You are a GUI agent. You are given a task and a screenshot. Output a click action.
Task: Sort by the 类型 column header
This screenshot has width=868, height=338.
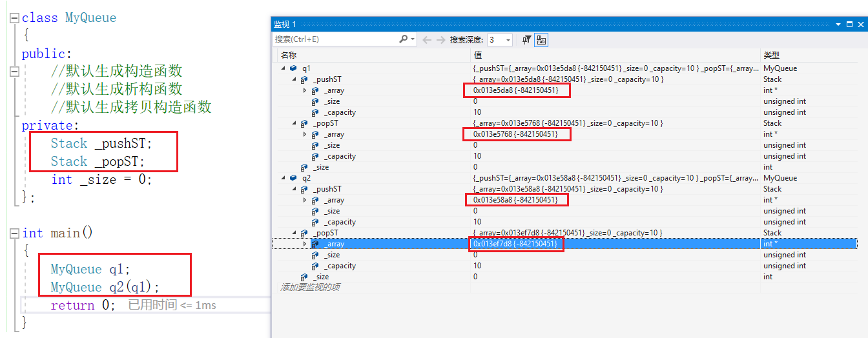[x=771, y=55]
